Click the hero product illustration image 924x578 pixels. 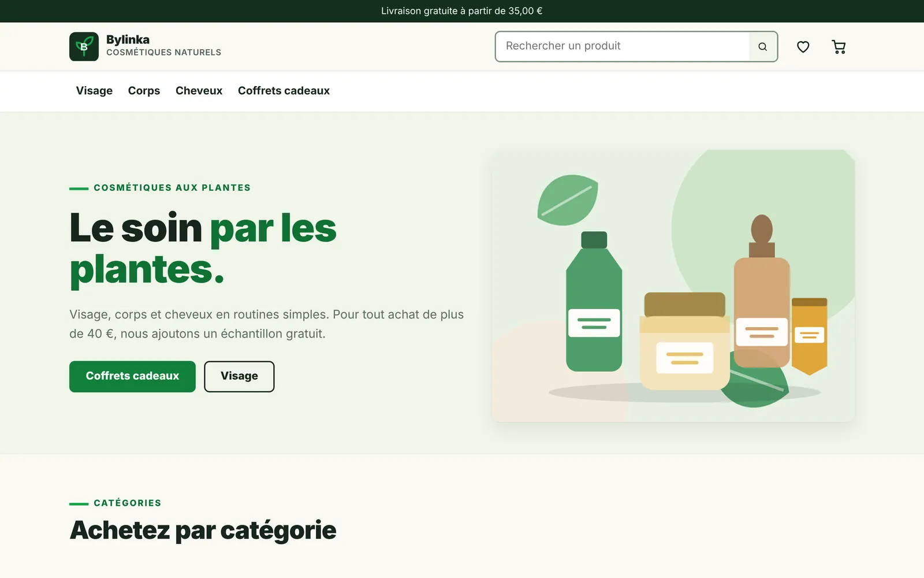(673, 286)
